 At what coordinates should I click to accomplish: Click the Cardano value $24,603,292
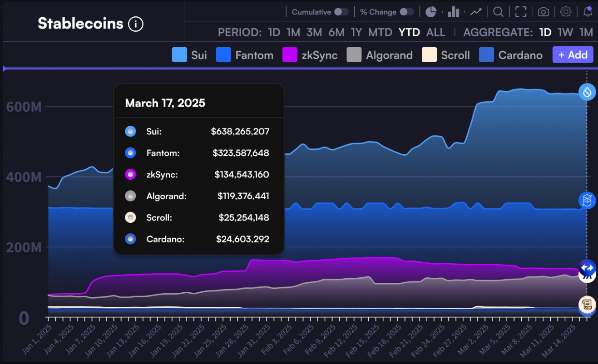(243, 239)
